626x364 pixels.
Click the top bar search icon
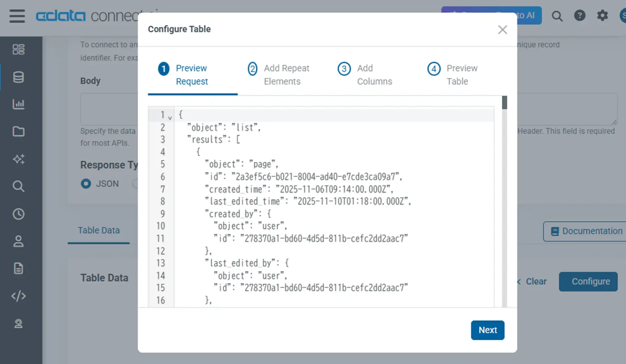557,16
